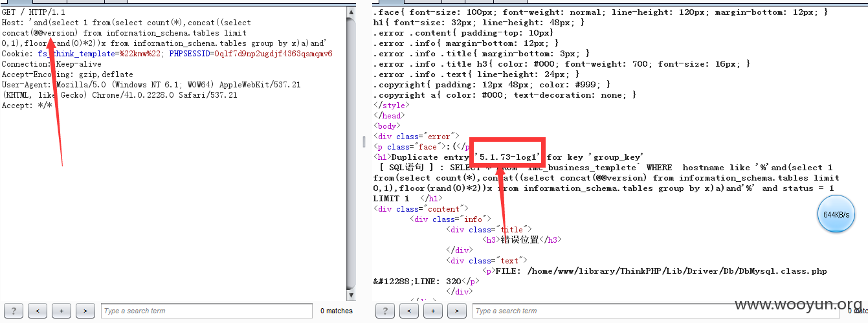The image size is (868, 323).
Task: Go to previous match in request pane
Action: tap(38, 311)
